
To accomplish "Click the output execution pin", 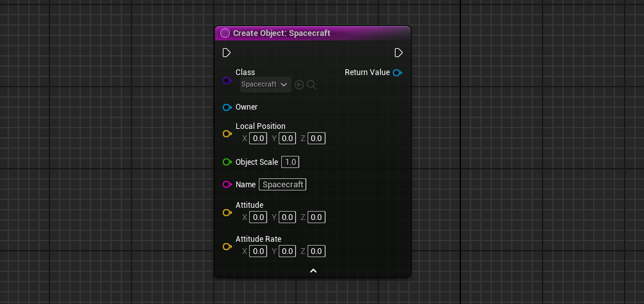I will [x=399, y=53].
